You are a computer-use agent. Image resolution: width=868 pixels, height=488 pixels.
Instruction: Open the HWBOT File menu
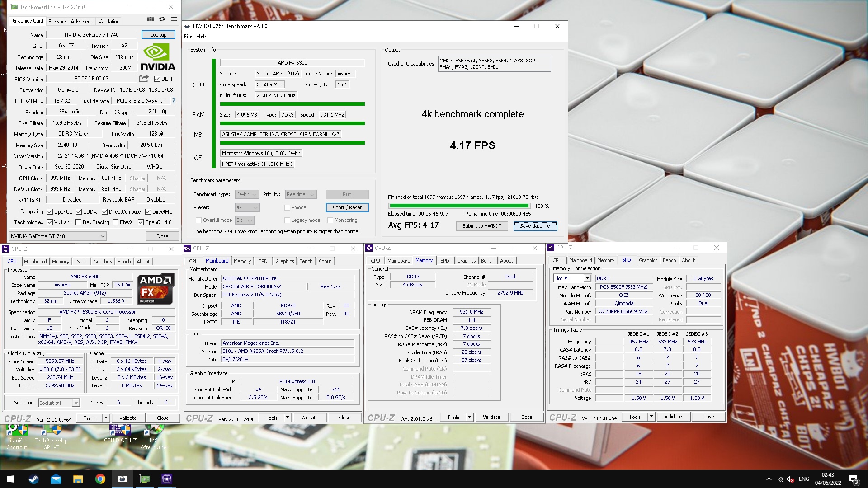[x=188, y=37]
